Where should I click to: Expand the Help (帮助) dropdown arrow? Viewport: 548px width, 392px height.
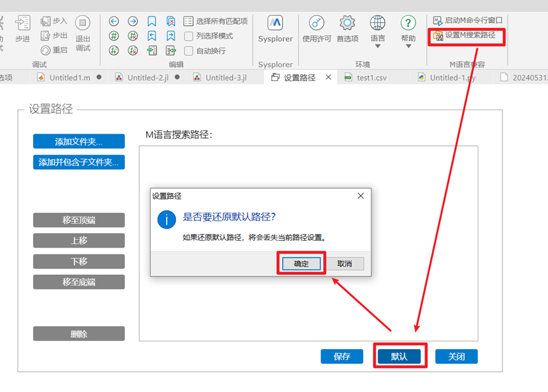408,46
